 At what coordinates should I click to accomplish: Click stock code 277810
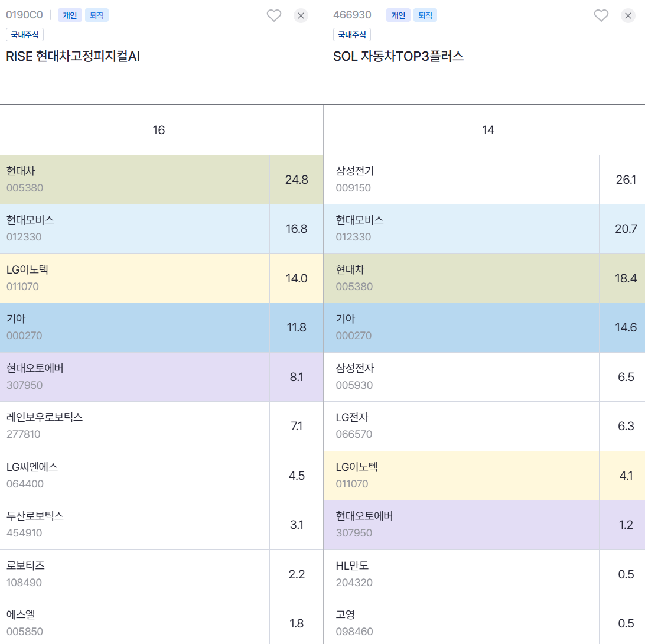point(24,434)
